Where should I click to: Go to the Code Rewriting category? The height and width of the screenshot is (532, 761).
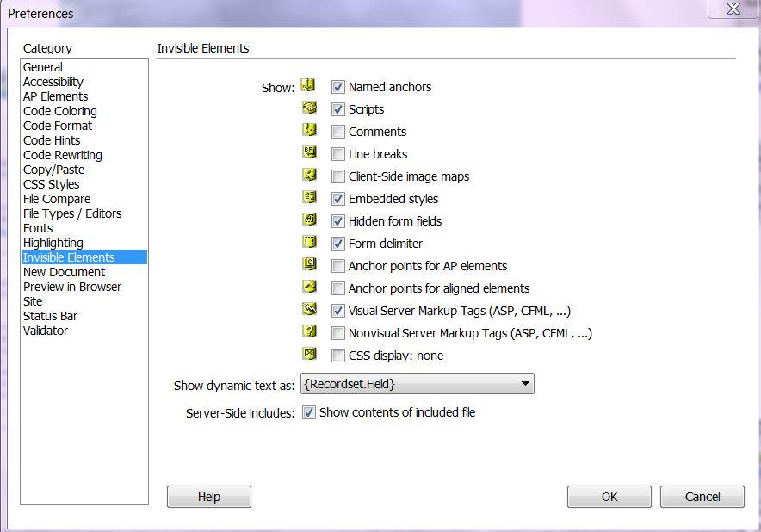(84, 155)
